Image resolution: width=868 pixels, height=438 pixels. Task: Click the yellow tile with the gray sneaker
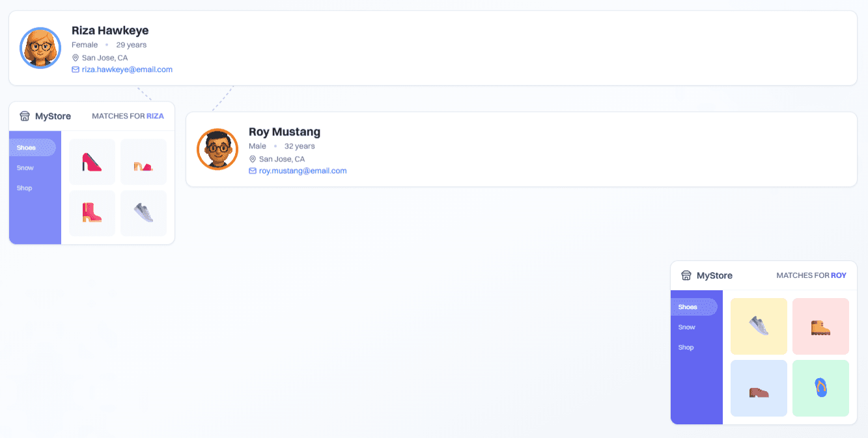pos(759,326)
